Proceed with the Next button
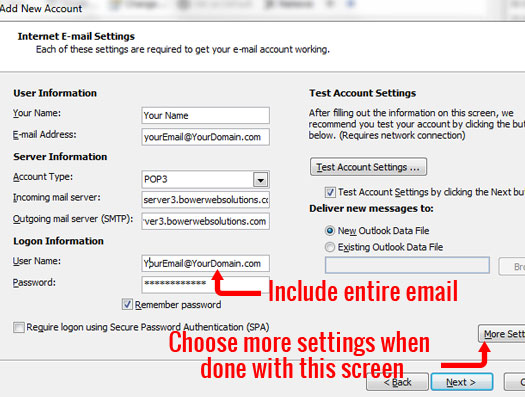This screenshot has width=525, height=397. click(x=461, y=382)
